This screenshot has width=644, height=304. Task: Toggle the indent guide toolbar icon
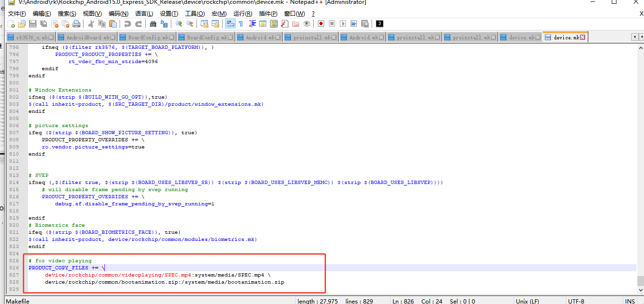(x=252, y=24)
